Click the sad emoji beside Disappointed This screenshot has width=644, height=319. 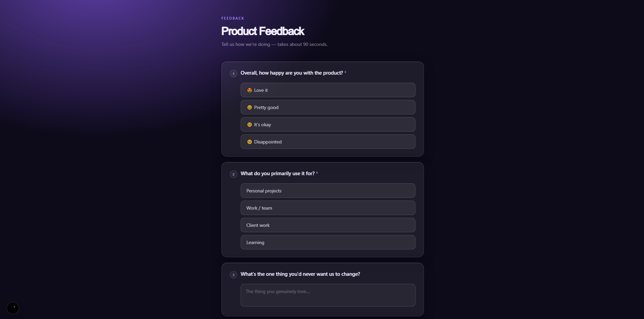tap(249, 142)
